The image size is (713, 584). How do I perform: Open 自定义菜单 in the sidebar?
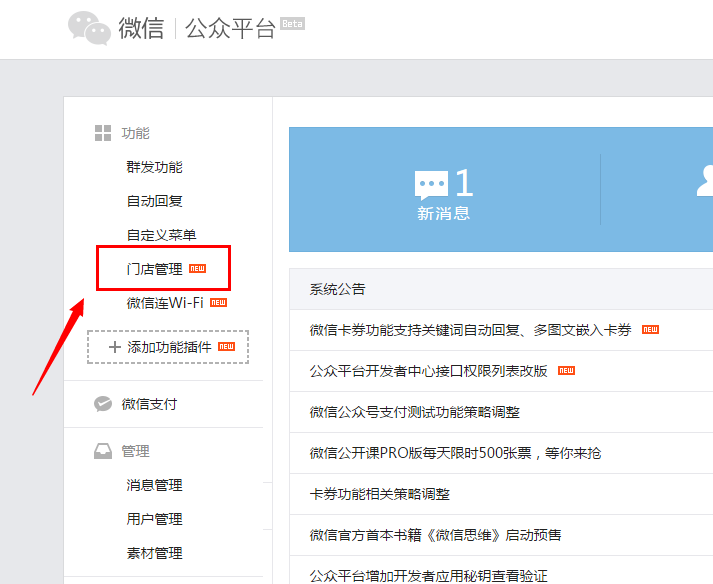[161, 235]
